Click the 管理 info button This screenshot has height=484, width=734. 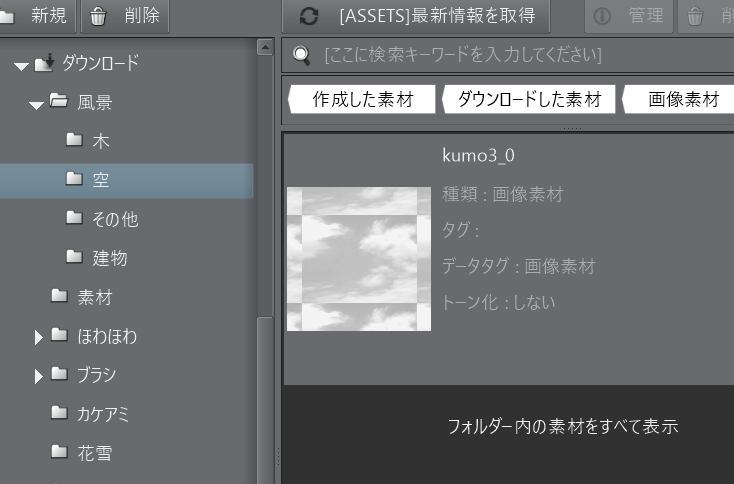(629, 16)
